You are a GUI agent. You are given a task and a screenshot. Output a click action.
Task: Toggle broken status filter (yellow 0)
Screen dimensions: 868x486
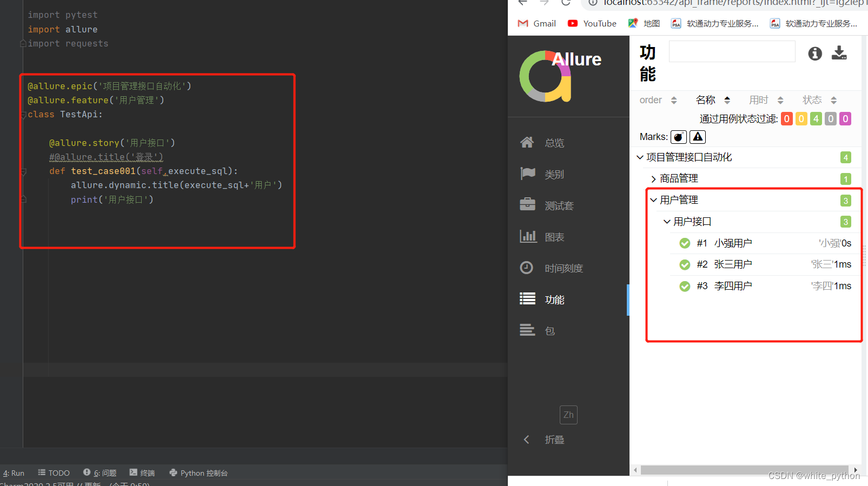[801, 118]
